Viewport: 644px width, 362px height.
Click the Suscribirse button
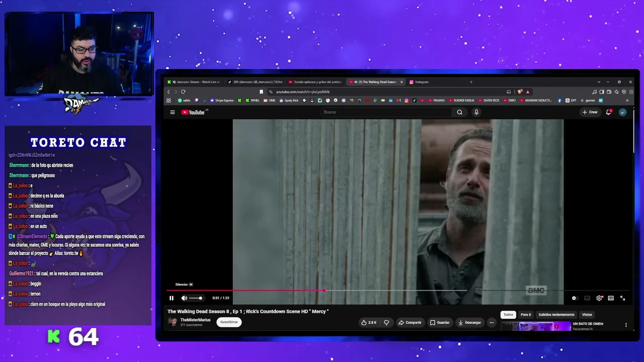229,322
